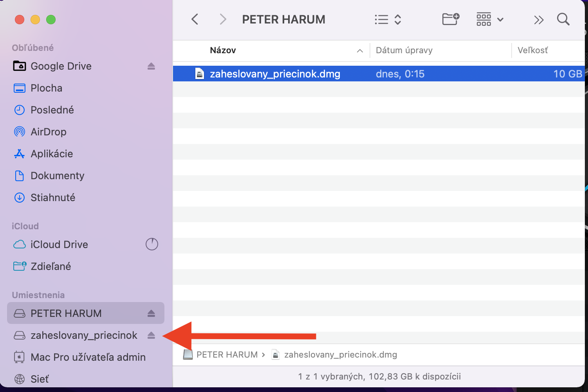Create a new folder via toolbar icon

(451, 19)
